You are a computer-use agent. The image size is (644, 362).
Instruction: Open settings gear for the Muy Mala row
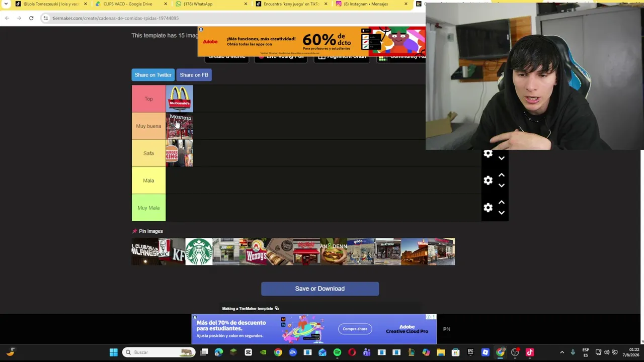488,208
